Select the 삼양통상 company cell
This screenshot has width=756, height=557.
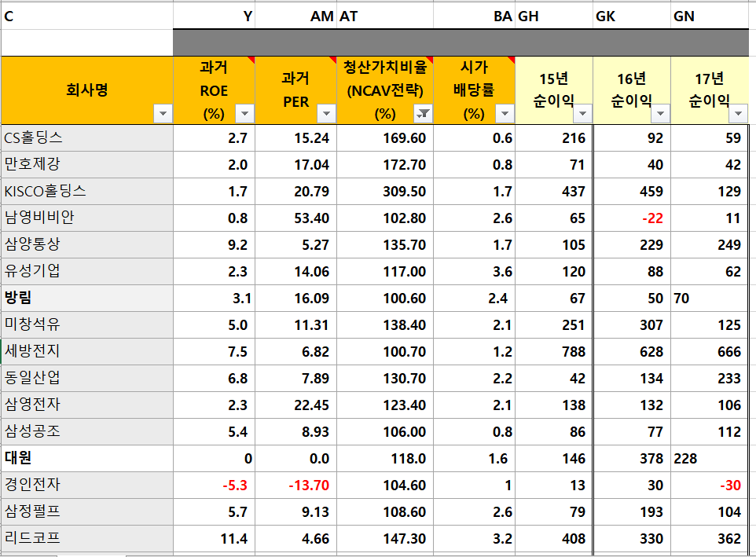(87, 245)
